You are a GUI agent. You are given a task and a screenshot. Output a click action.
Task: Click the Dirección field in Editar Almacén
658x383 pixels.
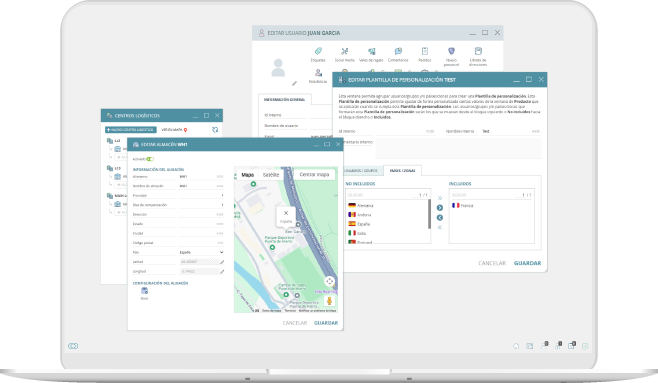tap(201, 214)
